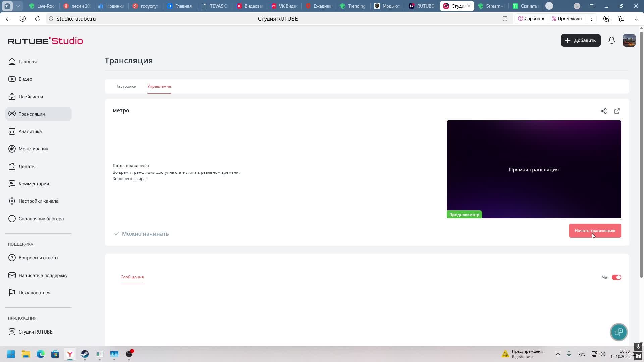The width and height of the screenshot is (644, 362).
Task: Click the share icon next to метро
Action: (603, 111)
